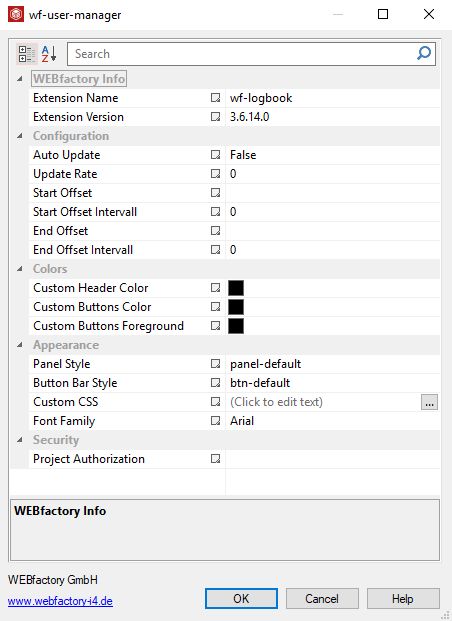Maximize the wf-user-manager window
This screenshot has width=452, height=621.
(383, 14)
